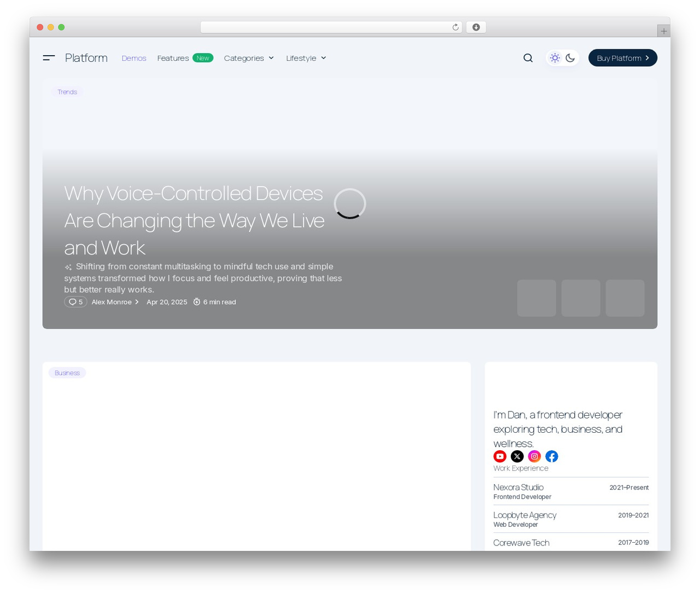This screenshot has height=593, width=700.
Task: Open a new browser tab with plus
Action: [x=663, y=31]
